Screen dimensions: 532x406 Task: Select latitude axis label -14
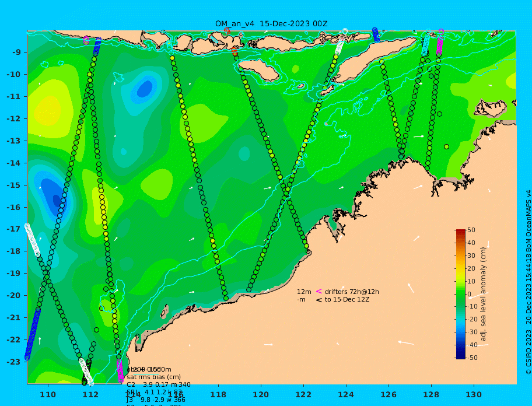15,163
